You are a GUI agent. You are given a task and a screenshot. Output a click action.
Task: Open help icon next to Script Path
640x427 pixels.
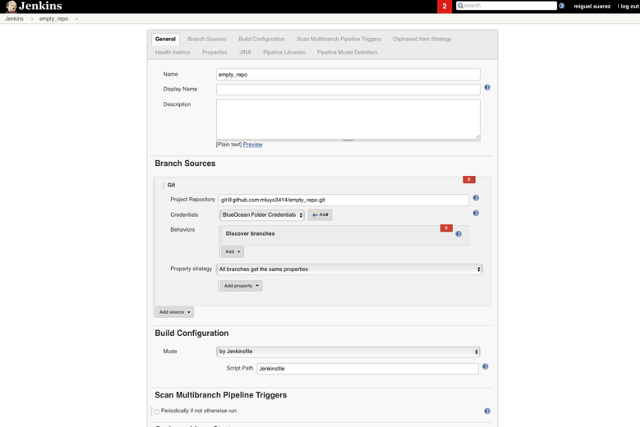click(x=485, y=367)
